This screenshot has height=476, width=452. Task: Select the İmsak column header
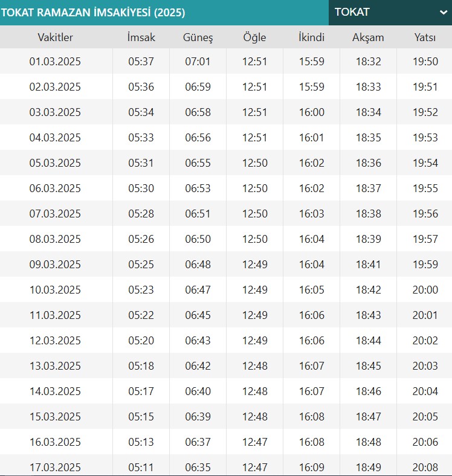141,37
